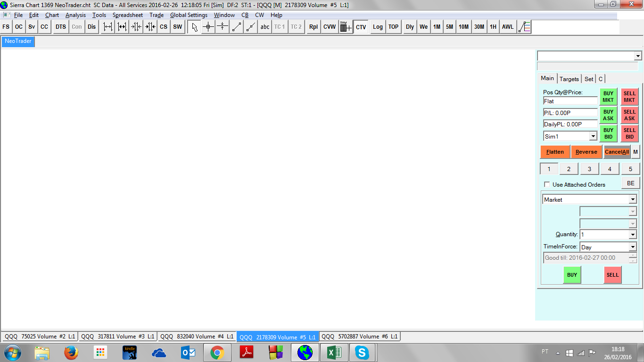Click the TWW grid-plus toolbar icon
This screenshot has height=362, width=644.
pos(346,27)
